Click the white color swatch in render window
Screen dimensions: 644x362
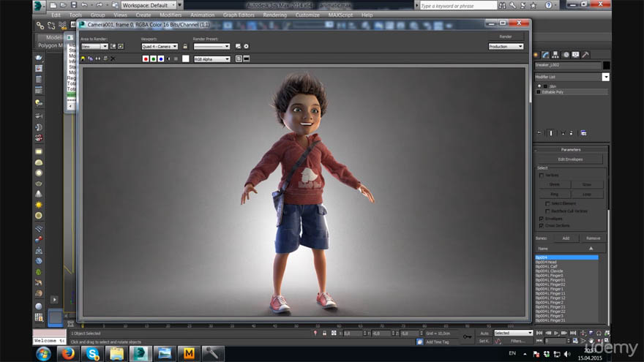[186, 59]
